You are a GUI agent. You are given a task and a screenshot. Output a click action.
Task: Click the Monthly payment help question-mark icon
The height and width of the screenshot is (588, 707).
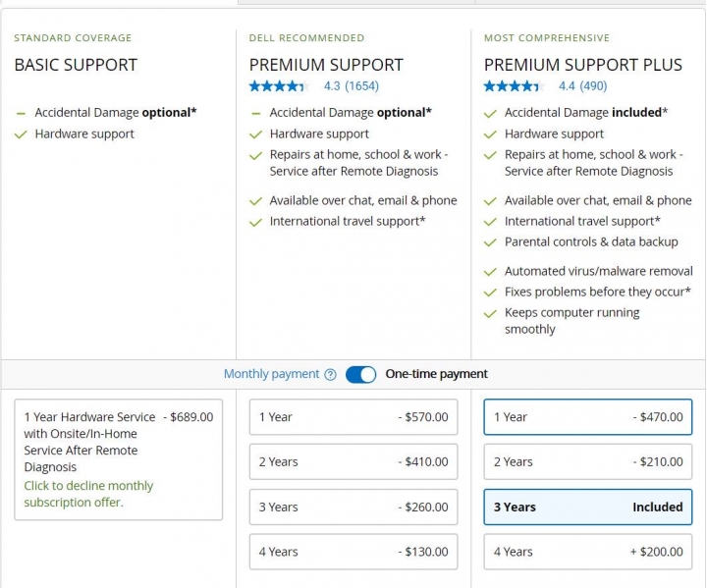330,375
